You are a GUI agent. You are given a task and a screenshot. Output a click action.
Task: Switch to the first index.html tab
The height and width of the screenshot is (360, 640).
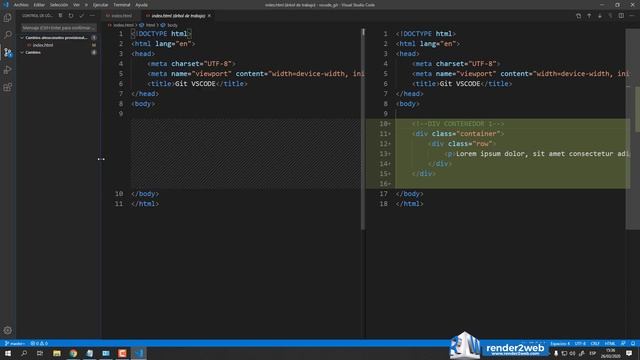(x=121, y=16)
